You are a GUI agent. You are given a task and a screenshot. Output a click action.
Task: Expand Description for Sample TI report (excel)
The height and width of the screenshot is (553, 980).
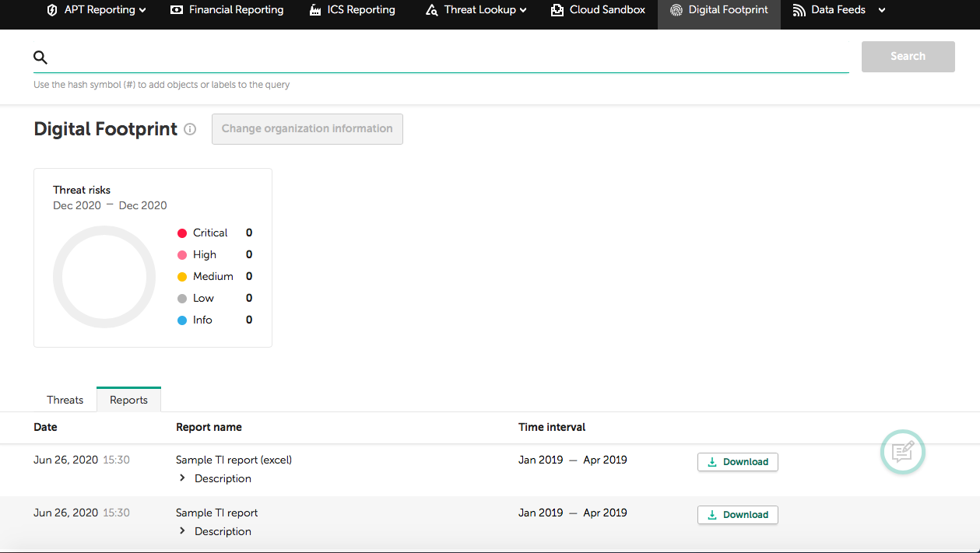click(183, 478)
